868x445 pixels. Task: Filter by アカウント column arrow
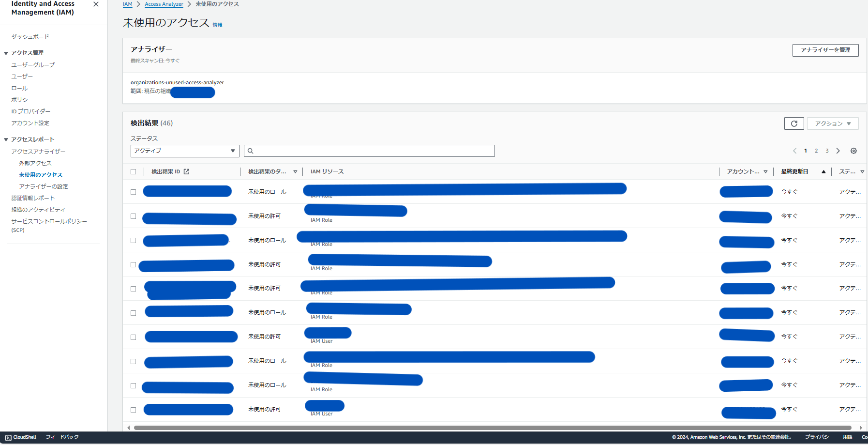[765, 171]
